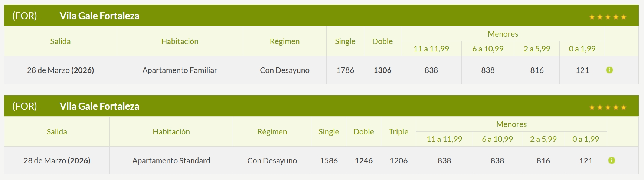Click Con Desayuno in the Apartamento Standard row
644x180 pixels.
(272, 161)
